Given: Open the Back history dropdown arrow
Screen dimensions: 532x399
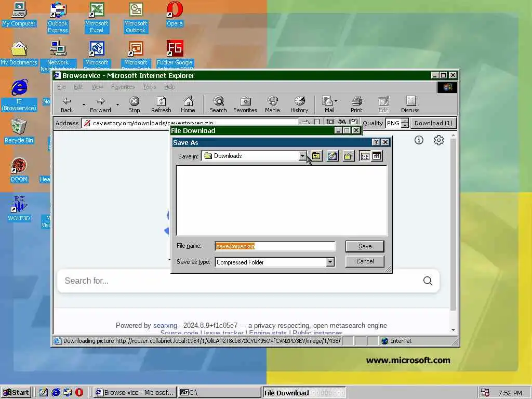Looking at the screenshot, I should pyautogui.click(x=84, y=104).
